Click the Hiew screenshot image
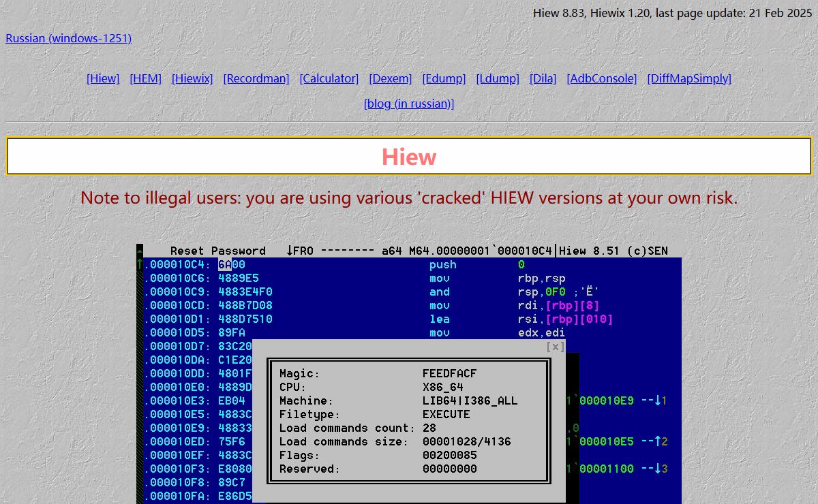818x504 pixels. 409,374
